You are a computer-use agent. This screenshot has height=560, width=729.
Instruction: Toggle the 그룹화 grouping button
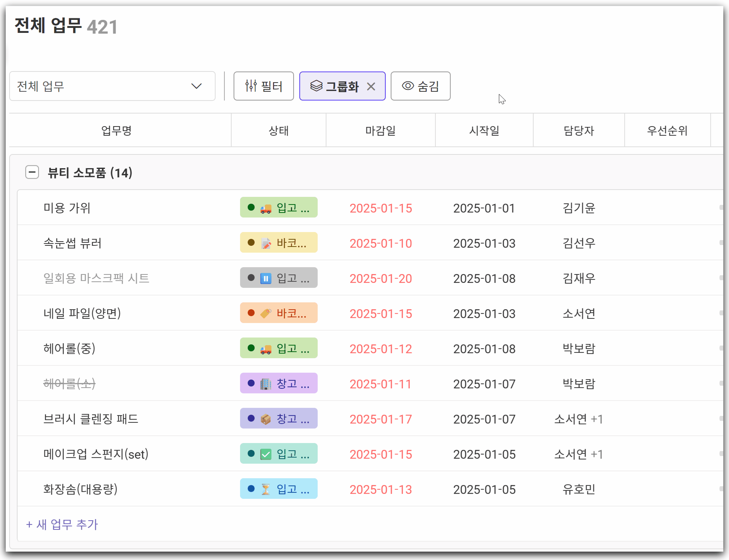coord(334,86)
